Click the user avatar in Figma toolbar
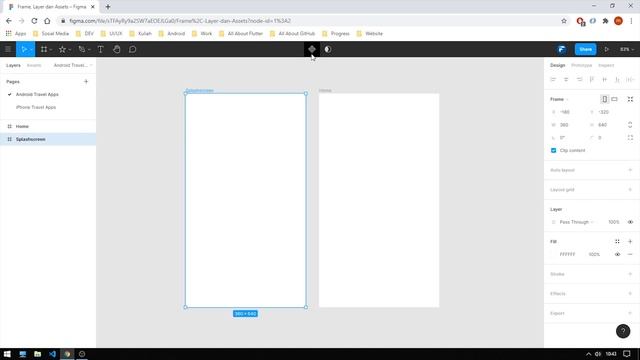 click(x=562, y=49)
